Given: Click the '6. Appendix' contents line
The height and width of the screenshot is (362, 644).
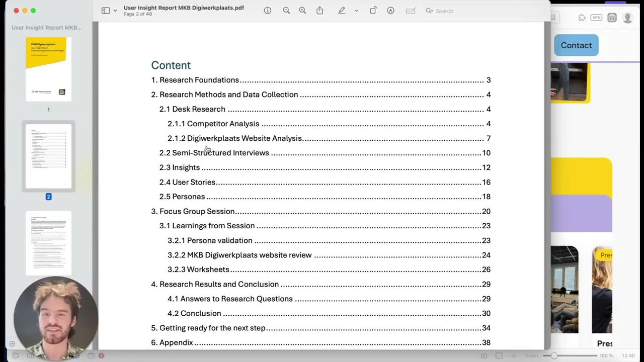Looking at the screenshot, I should (x=320, y=342).
